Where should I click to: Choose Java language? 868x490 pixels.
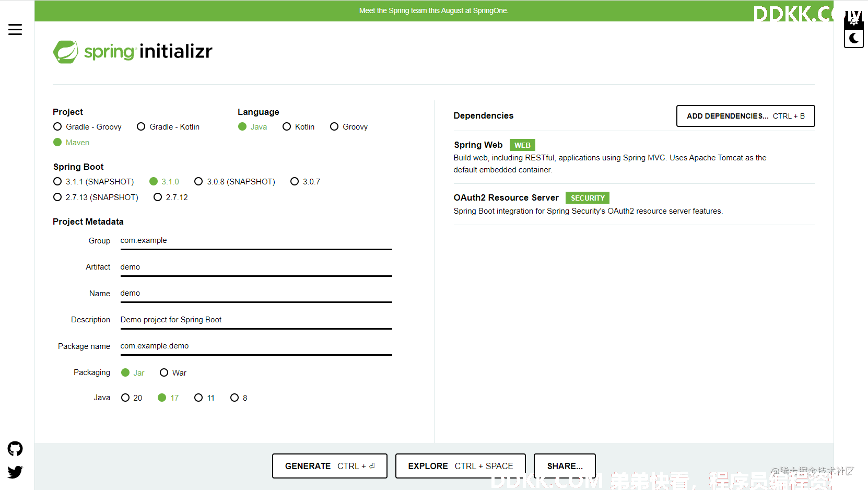pos(252,127)
